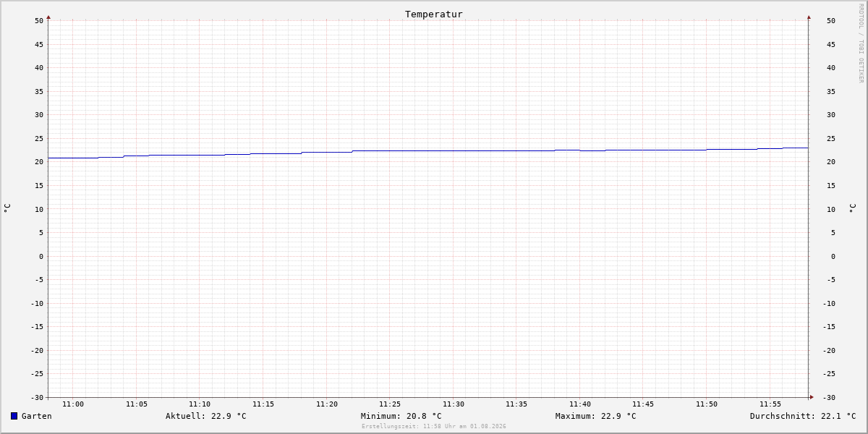Click the blue Garten legend color box
This screenshot has width=868, height=434.
[x=14, y=416]
